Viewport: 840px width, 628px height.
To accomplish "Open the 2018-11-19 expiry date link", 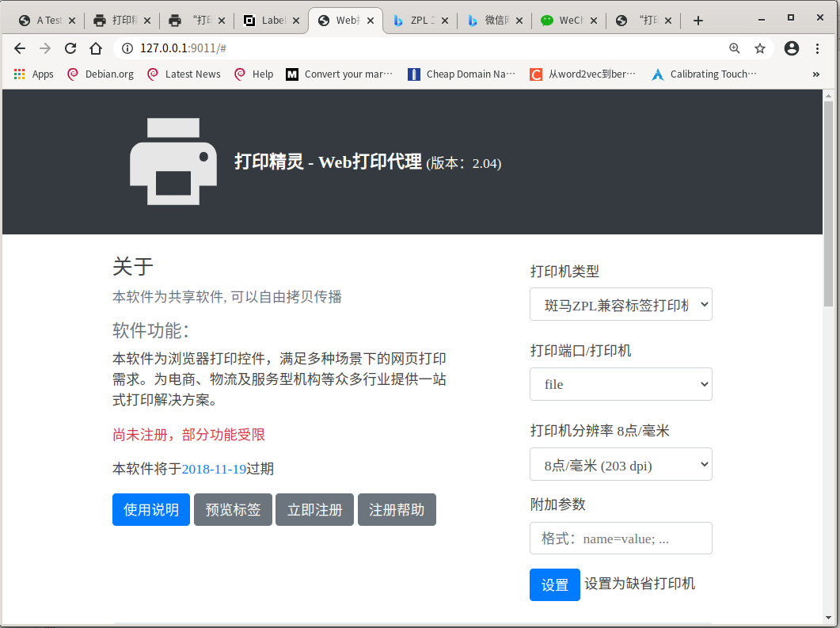I will (214, 469).
